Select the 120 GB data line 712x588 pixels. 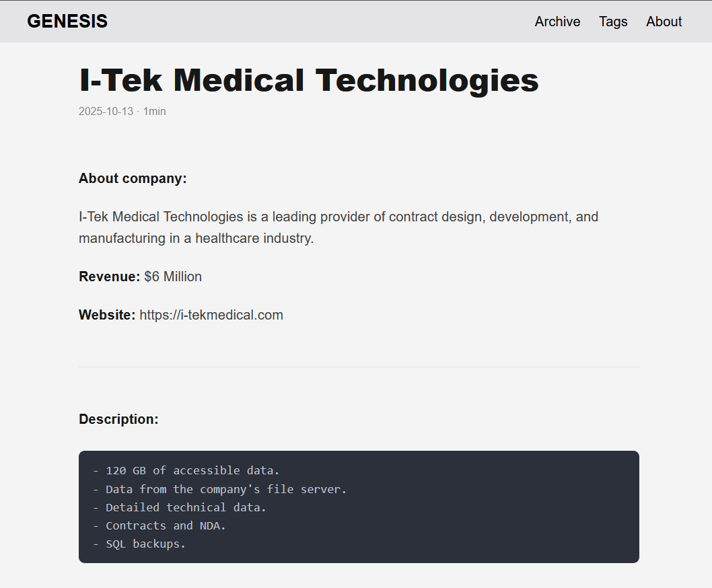[186, 470]
